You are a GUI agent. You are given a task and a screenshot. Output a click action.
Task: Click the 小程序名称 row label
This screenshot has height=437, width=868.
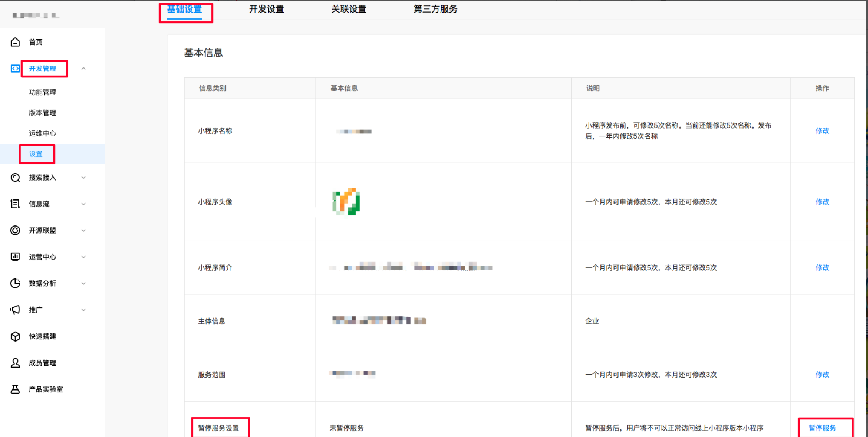click(x=215, y=131)
